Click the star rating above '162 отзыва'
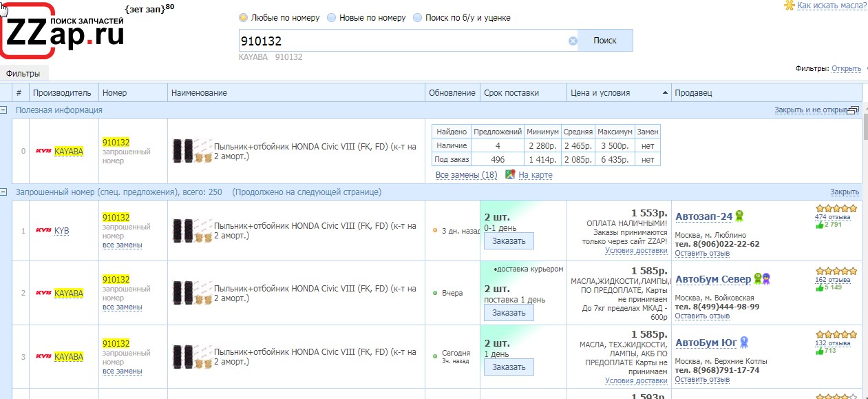 [x=836, y=271]
